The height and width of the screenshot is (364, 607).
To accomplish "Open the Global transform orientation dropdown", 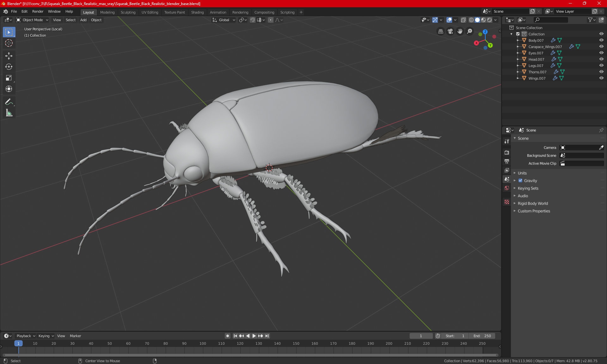I will [x=224, y=20].
